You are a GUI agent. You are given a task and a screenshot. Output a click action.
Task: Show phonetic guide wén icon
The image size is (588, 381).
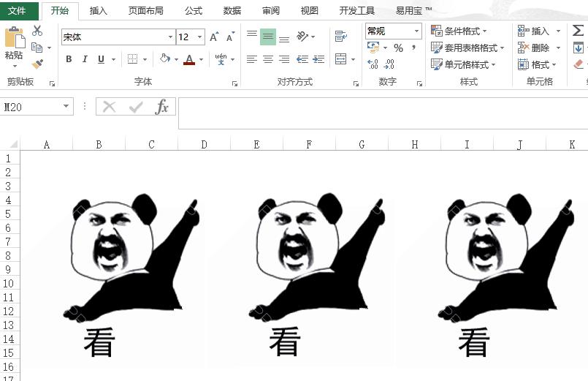tap(221, 59)
